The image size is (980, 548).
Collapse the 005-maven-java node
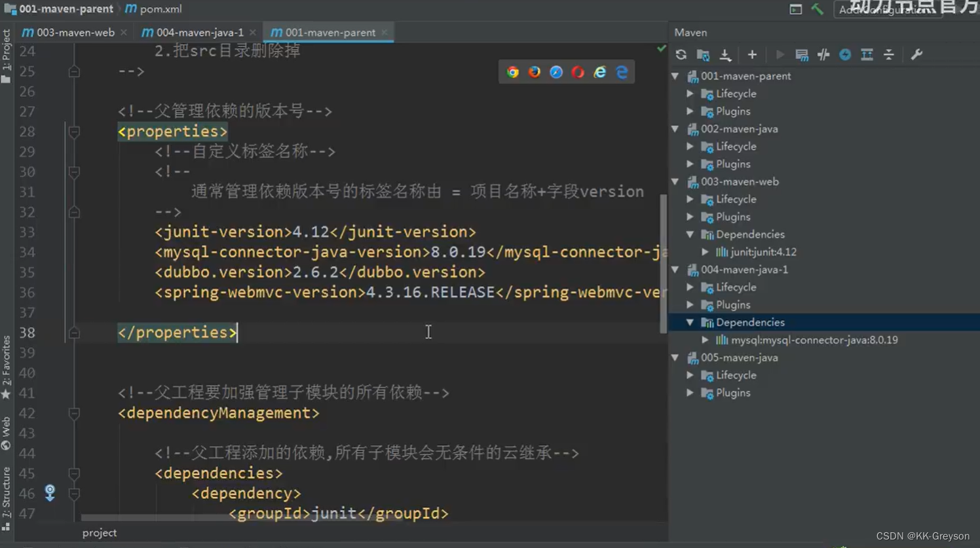pyautogui.click(x=675, y=357)
